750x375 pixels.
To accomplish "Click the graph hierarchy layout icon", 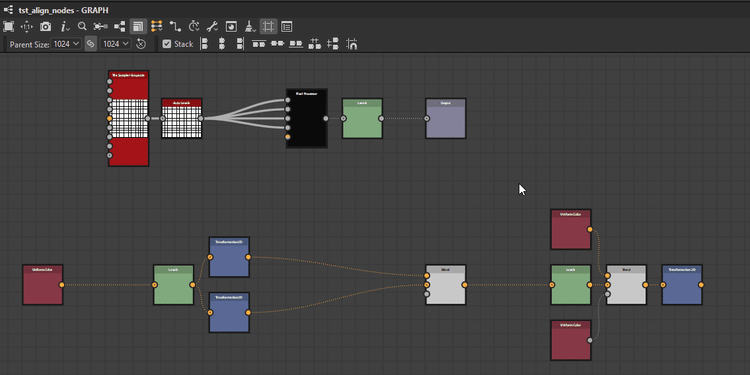I will 120,26.
